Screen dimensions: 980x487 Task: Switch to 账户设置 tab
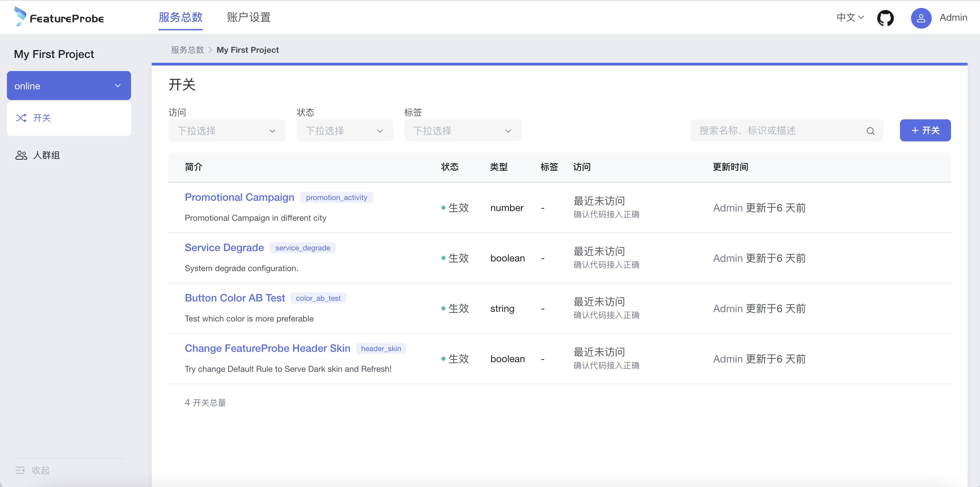coord(248,18)
